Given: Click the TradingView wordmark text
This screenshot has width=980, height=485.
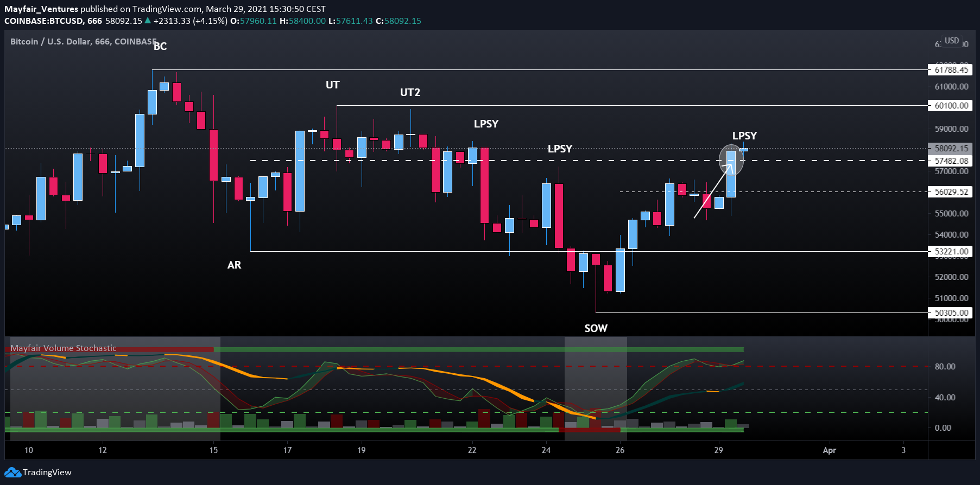Looking at the screenshot, I should pos(47,473).
